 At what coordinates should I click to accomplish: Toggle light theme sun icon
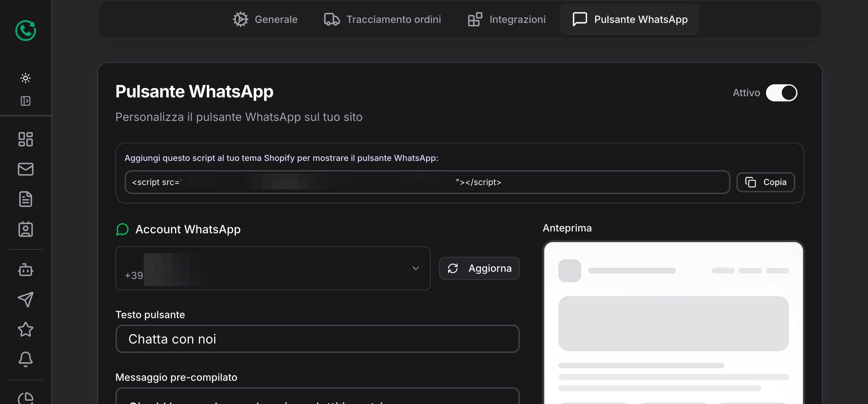(x=26, y=78)
